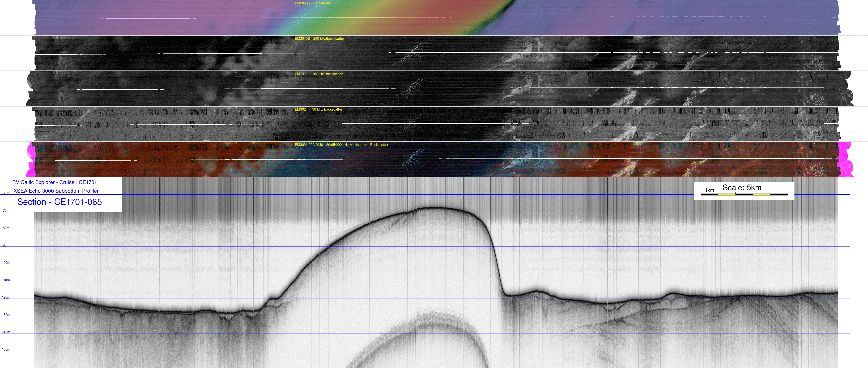The height and width of the screenshot is (368, 868).
Task: Click the 60m depth axis label
Action: pos(6,194)
